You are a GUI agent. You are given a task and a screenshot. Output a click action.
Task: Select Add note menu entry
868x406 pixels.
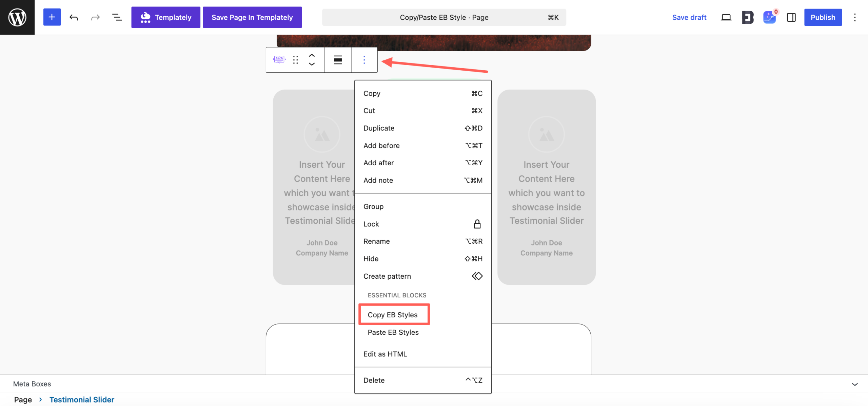pos(423,180)
